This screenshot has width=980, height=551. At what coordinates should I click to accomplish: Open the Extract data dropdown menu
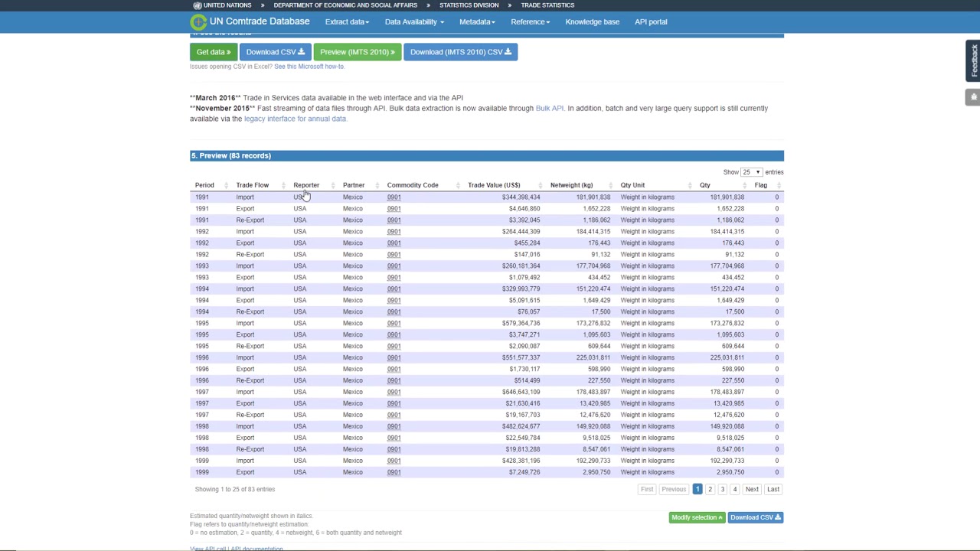click(347, 21)
